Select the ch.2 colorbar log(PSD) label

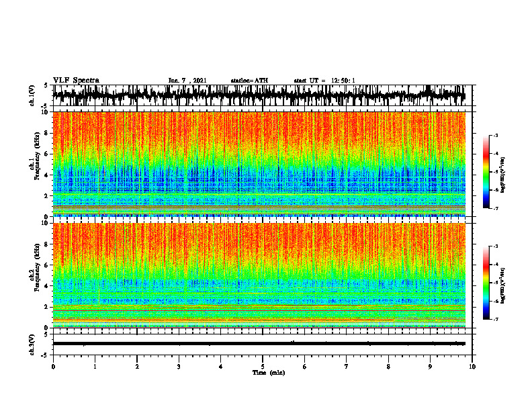coord(502,285)
